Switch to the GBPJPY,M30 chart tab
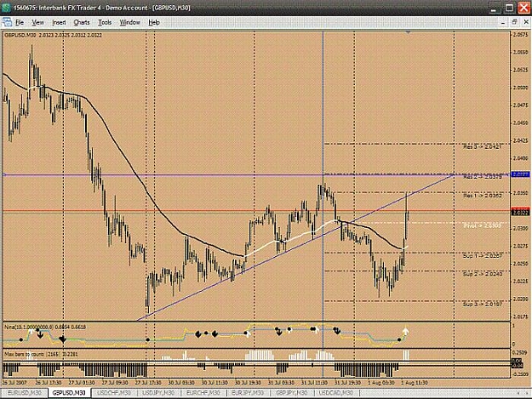The image size is (532, 399). [291, 393]
